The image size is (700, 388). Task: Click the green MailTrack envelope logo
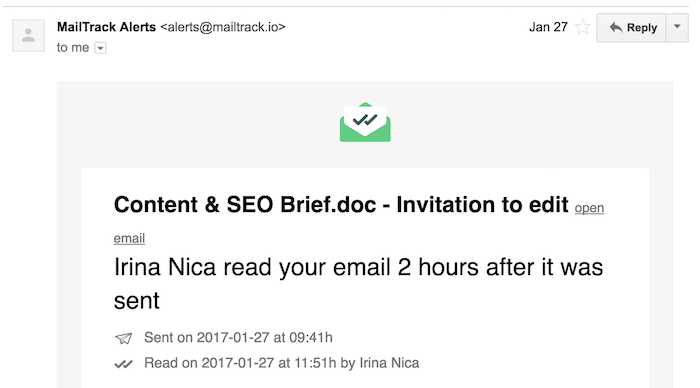point(365,122)
